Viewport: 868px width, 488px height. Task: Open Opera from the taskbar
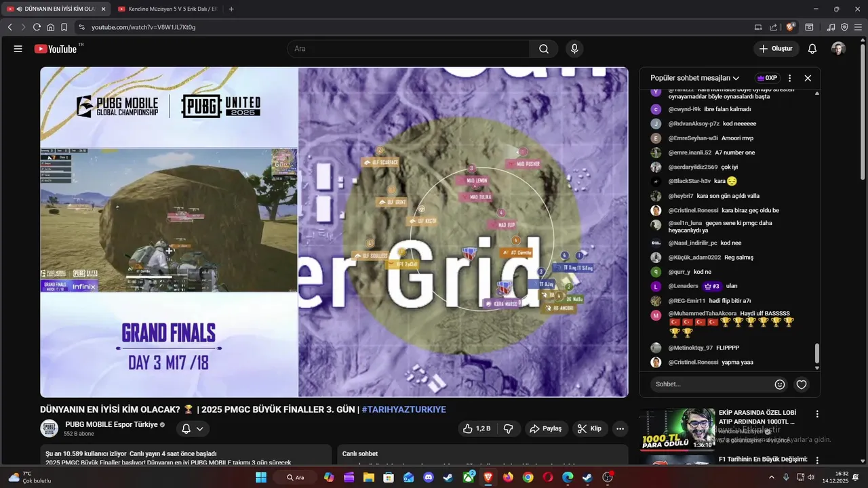coord(548,477)
